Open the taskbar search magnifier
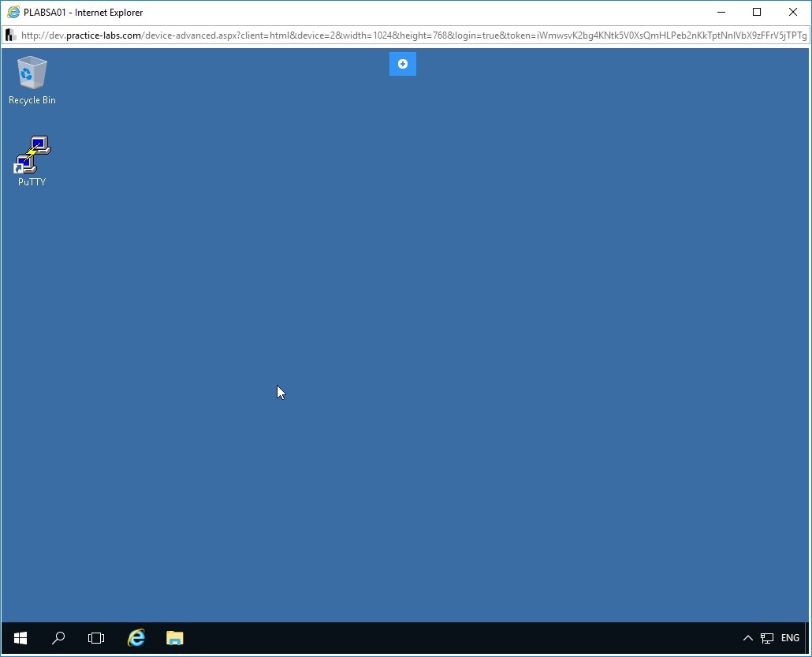The image size is (812, 657). pos(58,638)
